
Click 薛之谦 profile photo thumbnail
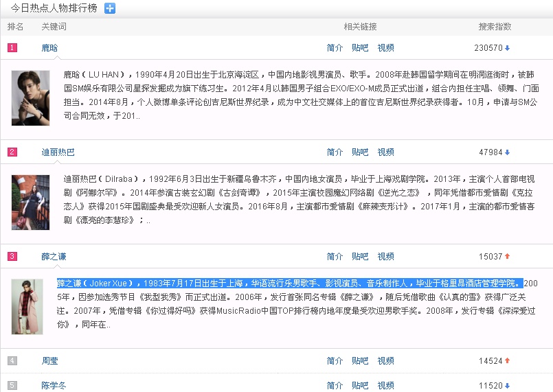coord(27,307)
